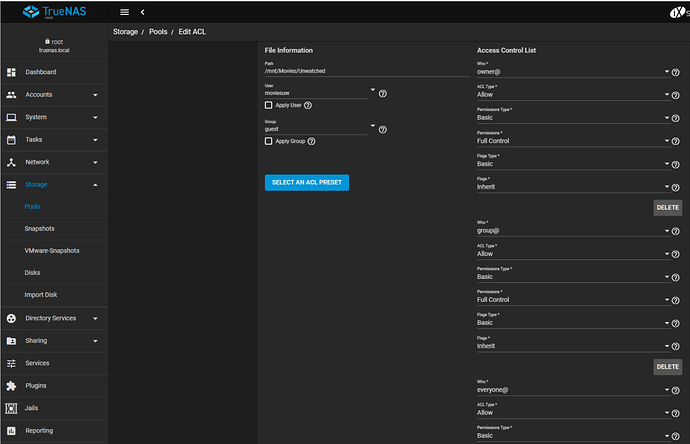Click the Select an ACL Preset button
This screenshot has width=690, height=444.
(307, 182)
